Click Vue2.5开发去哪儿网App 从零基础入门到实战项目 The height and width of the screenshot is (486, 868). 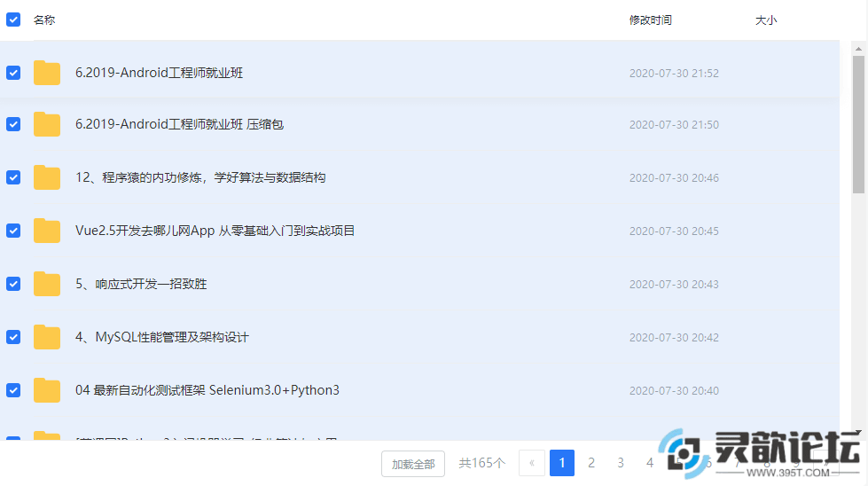tap(215, 231)
